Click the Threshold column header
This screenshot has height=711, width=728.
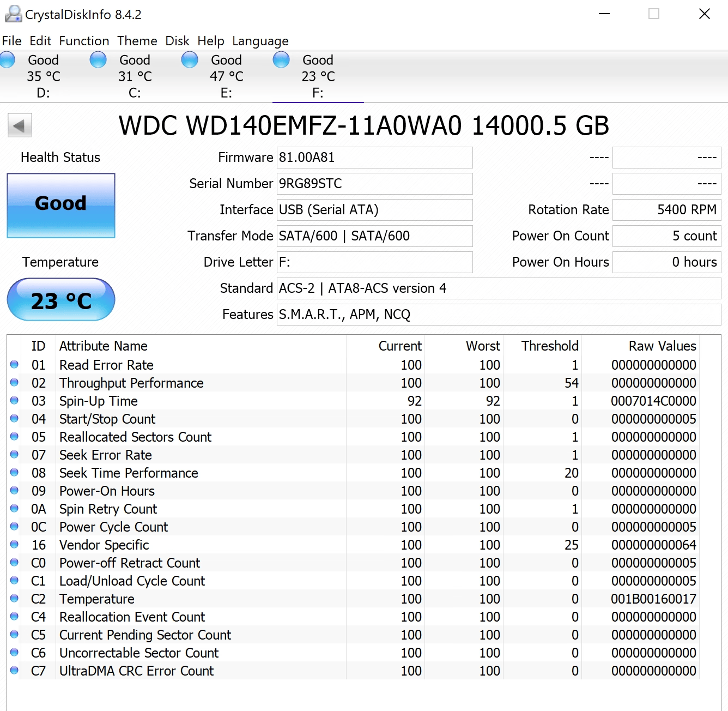pyautogui.click(x=542, y=346)
